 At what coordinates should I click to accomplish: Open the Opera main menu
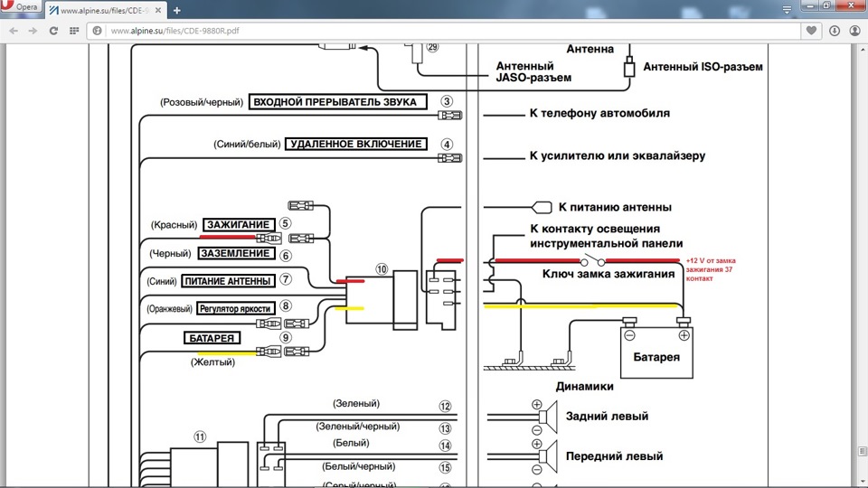20,6
